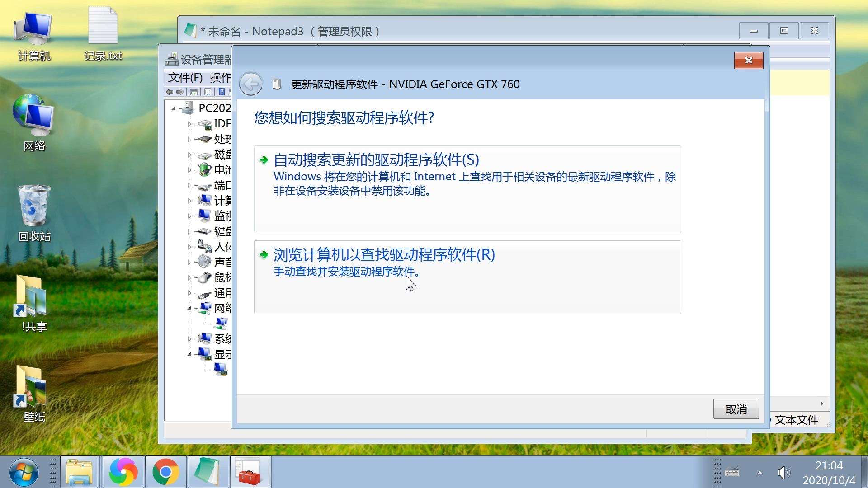This screenshot has width=868, height=488.
Task: Expand the IDE controllers tree node
Action: 189,124
